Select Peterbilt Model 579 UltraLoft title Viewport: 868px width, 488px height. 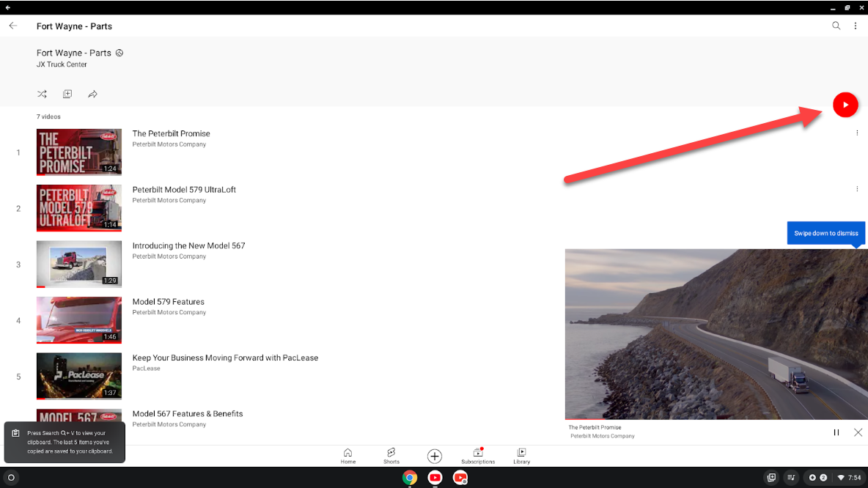[184, 189]
